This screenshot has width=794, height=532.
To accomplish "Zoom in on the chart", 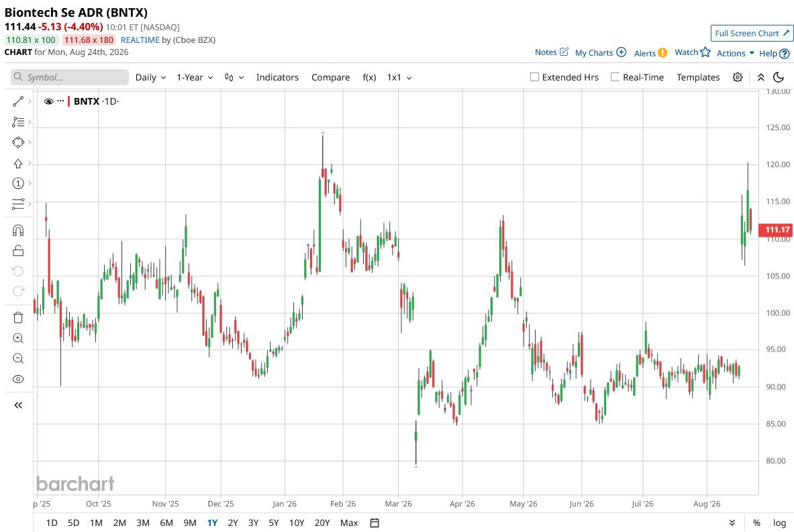I will (x=17, y=338).
